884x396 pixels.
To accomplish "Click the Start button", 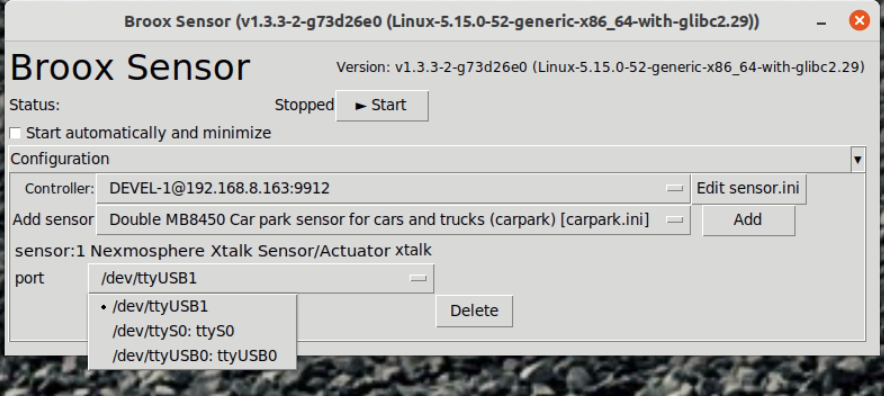I will click(x=382, y=105).
